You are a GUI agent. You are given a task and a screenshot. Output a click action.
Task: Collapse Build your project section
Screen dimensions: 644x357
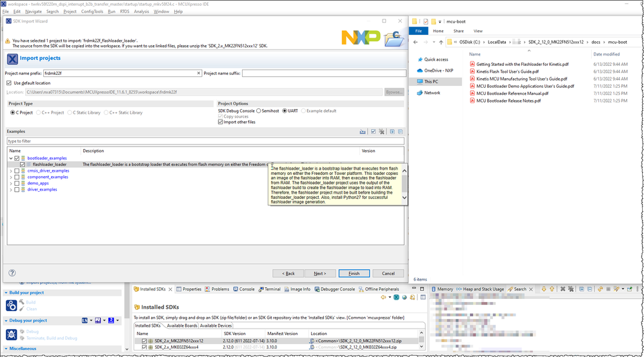tap(6, 293)
